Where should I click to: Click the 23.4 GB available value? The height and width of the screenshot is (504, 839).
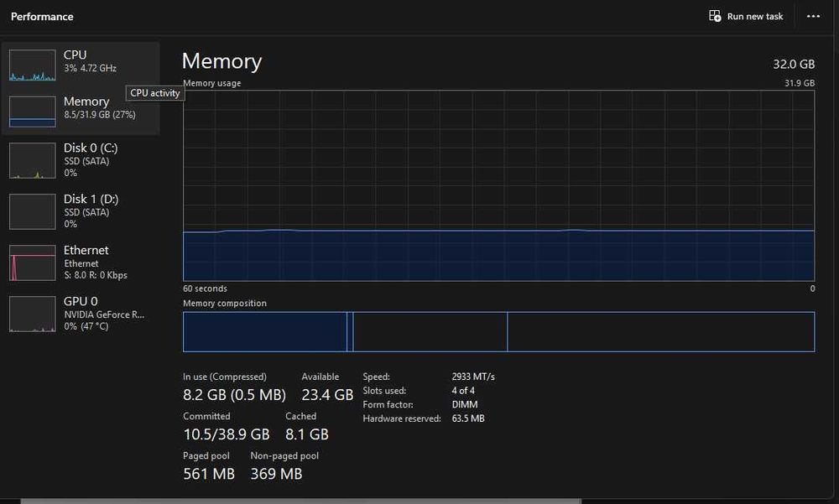click(x=327, y=395)
